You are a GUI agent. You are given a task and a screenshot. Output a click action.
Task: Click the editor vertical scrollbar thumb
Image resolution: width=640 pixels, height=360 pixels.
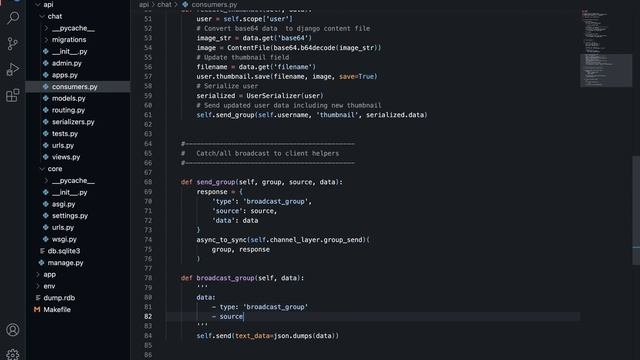coord(636,210)
